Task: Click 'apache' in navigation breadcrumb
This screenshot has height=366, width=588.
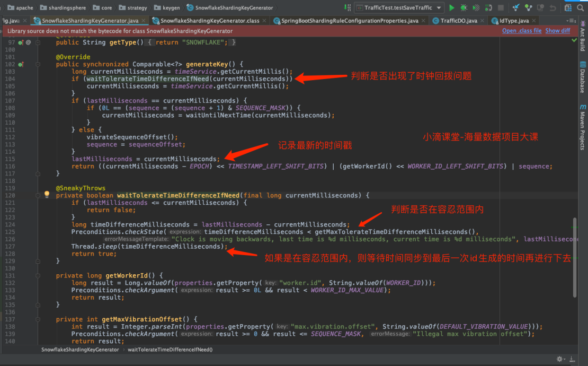Action: pyautogui.click(x=24, y=7)
